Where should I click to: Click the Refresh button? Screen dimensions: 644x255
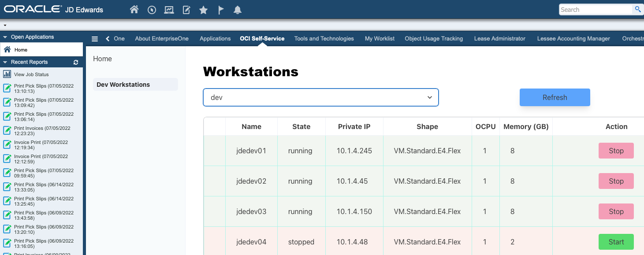[x=555, y=97]
